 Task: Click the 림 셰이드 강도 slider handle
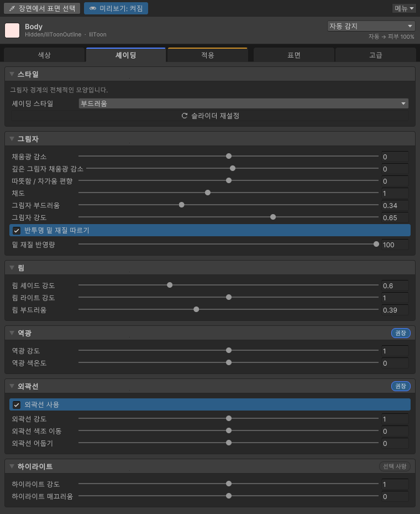(x=170, y=285)
